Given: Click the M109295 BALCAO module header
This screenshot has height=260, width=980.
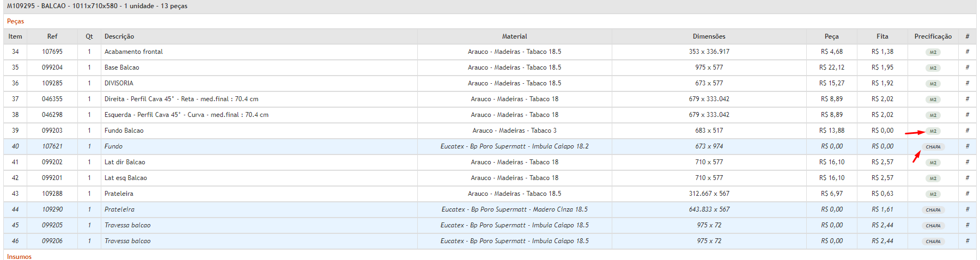Looking at the screenshot, I should pyautogui.click(x=97, y=6).
